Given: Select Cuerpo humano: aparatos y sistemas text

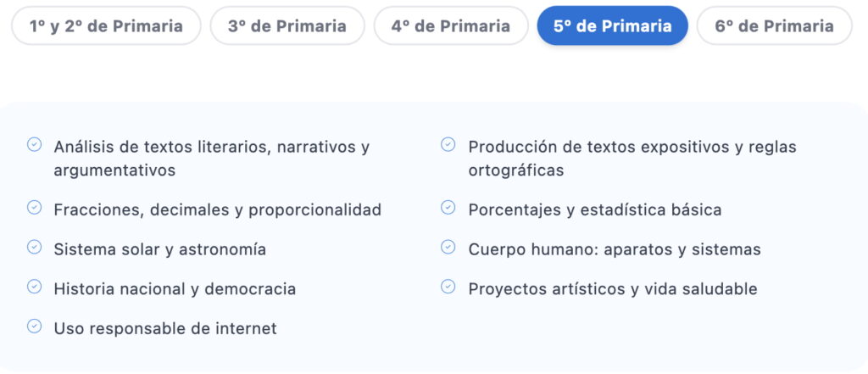Looking at the screenshot, I should click(615, 250).
